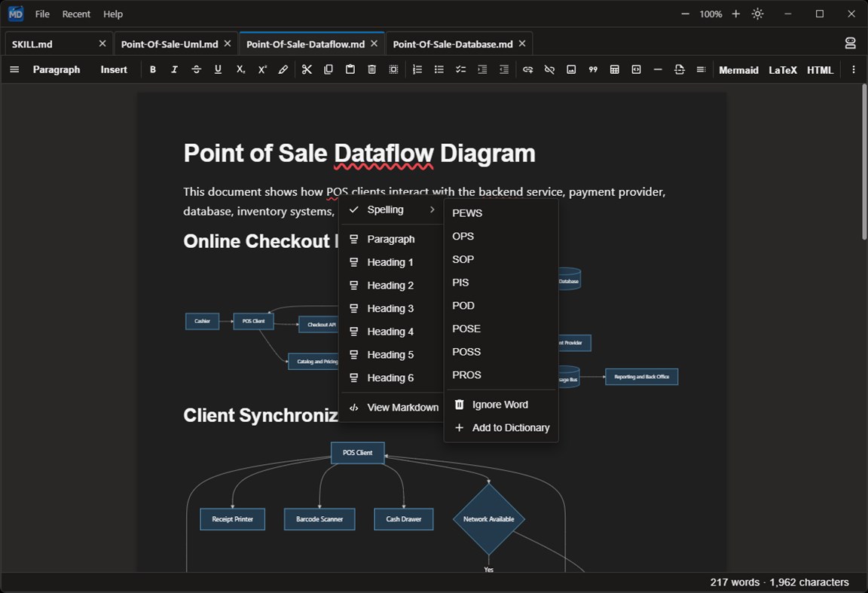This screenshot has width=868, height=593.
Task: Click the paste clipboard icon
Action: coord(350,69)
